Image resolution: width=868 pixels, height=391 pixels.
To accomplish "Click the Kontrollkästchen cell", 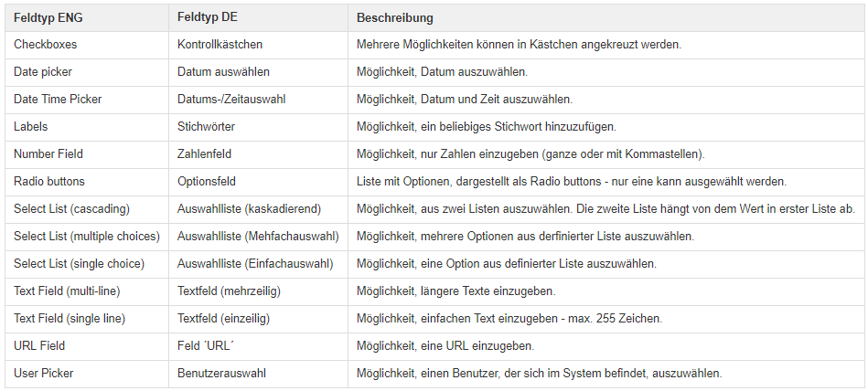I will (x=259, y=45).
